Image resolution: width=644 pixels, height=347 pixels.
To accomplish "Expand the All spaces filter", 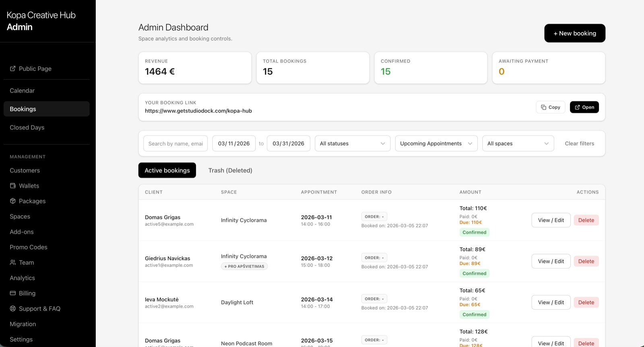I will 518,144.
